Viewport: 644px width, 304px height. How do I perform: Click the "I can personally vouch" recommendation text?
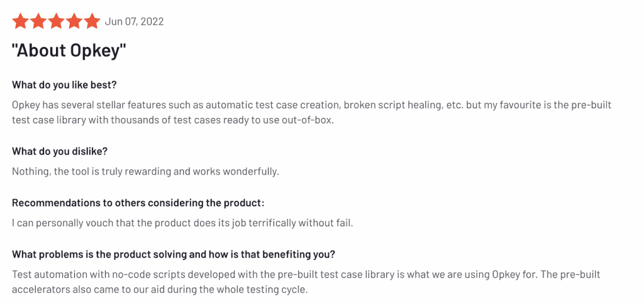[182, 222]
